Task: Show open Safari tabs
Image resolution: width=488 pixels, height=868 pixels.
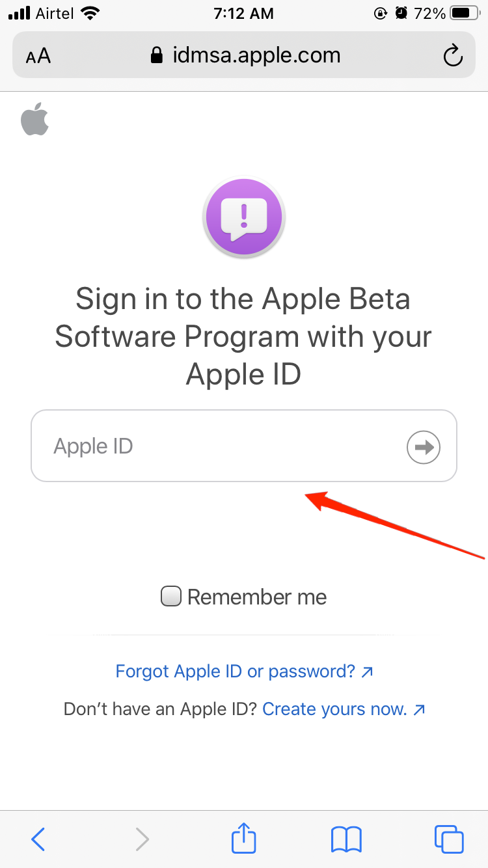Action: 448,838
